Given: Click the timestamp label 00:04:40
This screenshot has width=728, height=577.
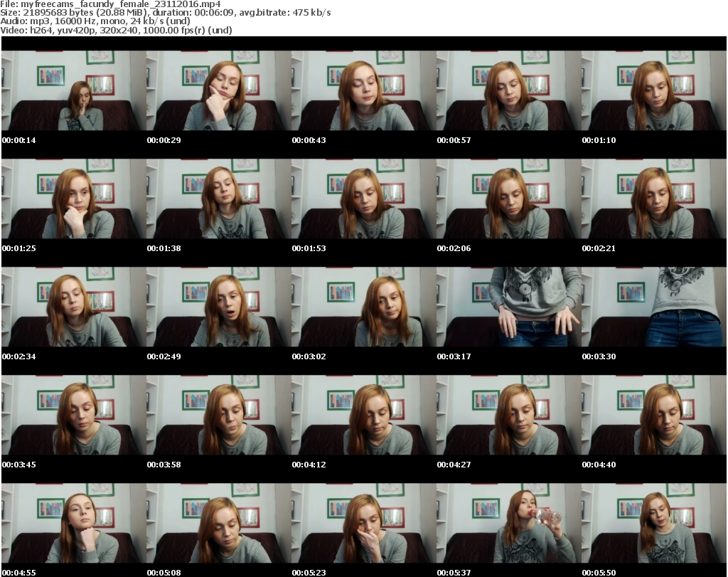Looking at the screenshot, I should point(599,465).
